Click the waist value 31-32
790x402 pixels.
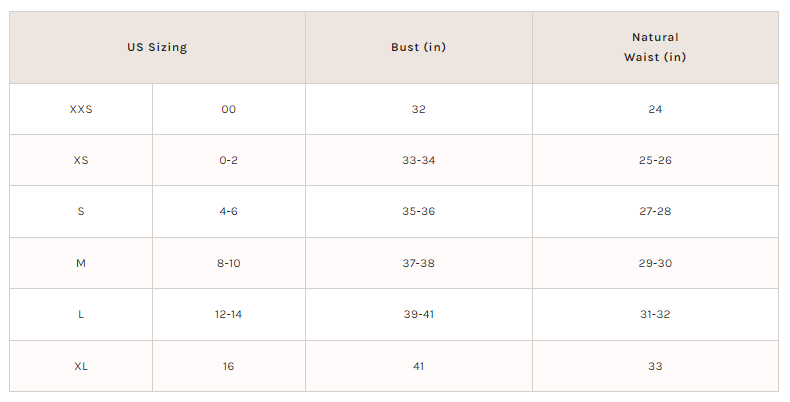pos(655,314)
